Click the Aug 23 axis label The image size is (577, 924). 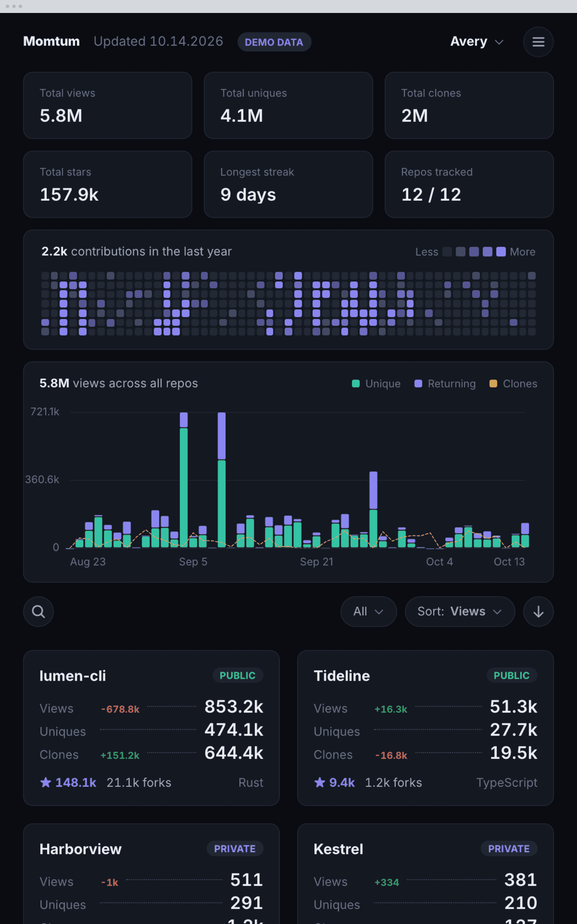tap(88, 562)
